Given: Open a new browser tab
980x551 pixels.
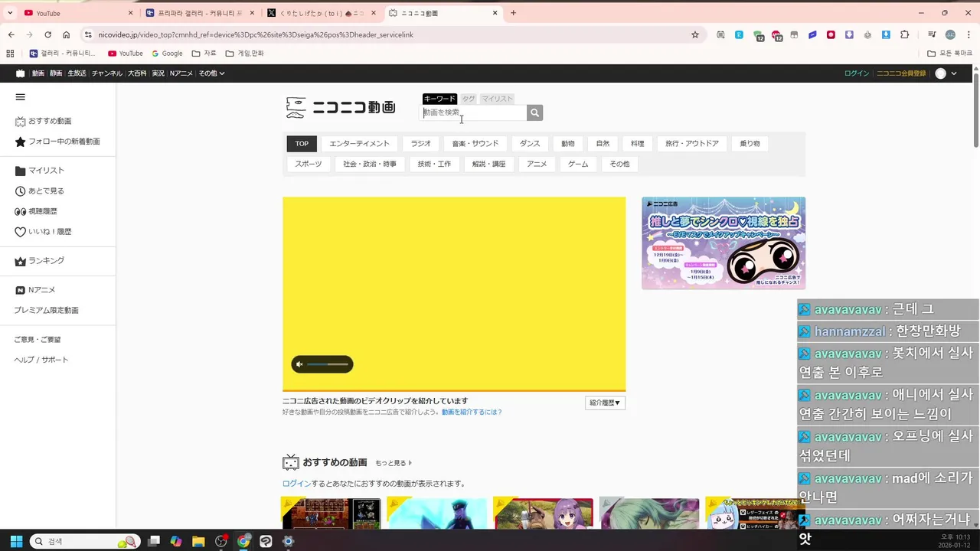Looking at the screenshot, I should (513, 13).
